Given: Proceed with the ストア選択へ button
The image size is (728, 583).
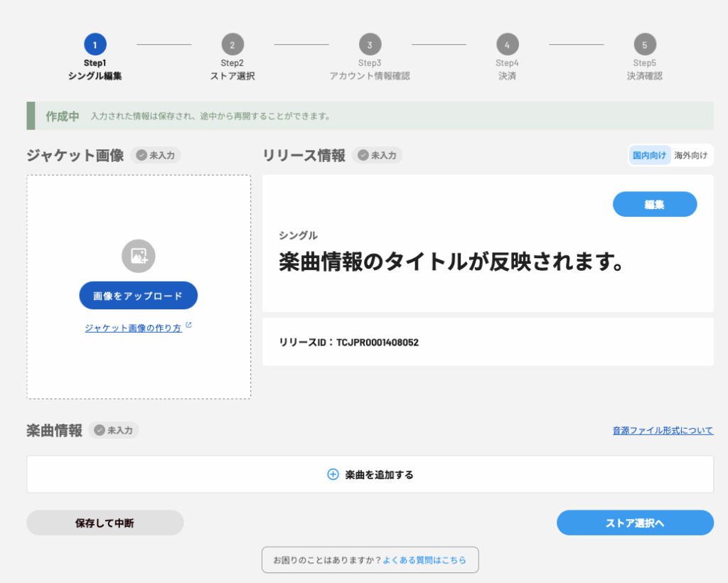Looking at the screenshot, I should click(634, 523).
